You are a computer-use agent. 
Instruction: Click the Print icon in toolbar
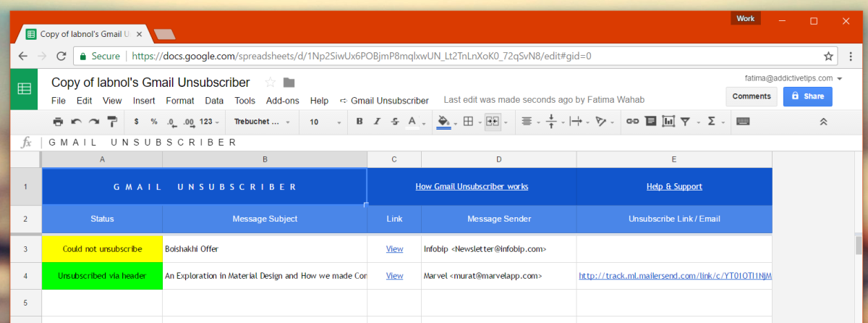(x=58, y=122)
